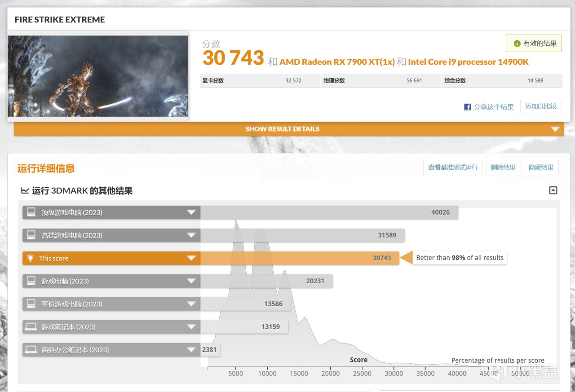Click monitor icon on 平价游戏电脑 (2023) row
This screenshot has width=575, height=392.
tap(31, 304)
